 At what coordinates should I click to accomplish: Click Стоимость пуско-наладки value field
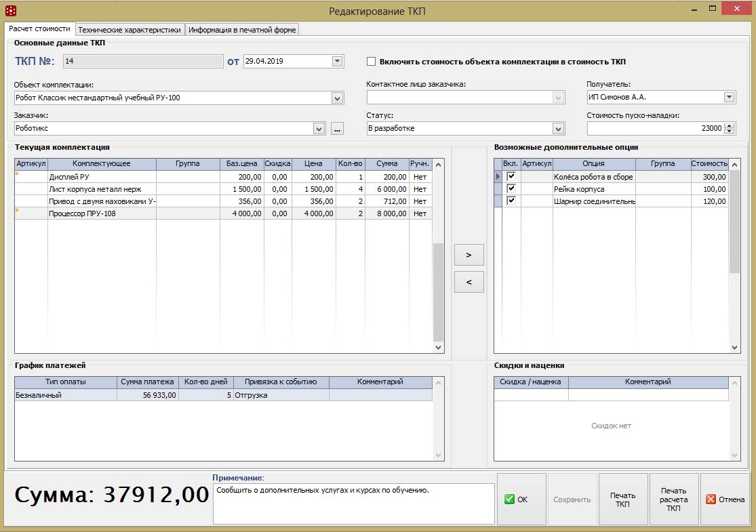click(x=656, y=128)
